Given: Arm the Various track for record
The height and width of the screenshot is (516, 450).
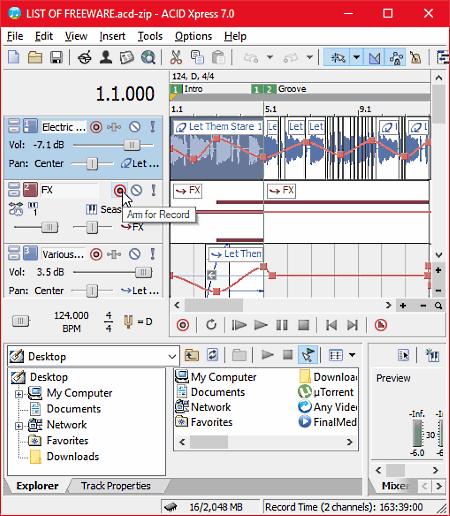Looking at the screenshot, I should (96, 254).
